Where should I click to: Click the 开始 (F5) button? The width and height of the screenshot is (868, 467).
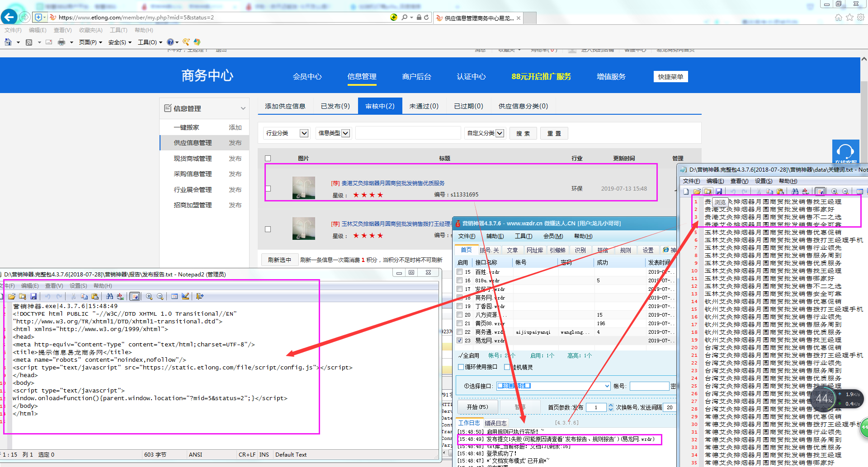click(x=477, y=407)
